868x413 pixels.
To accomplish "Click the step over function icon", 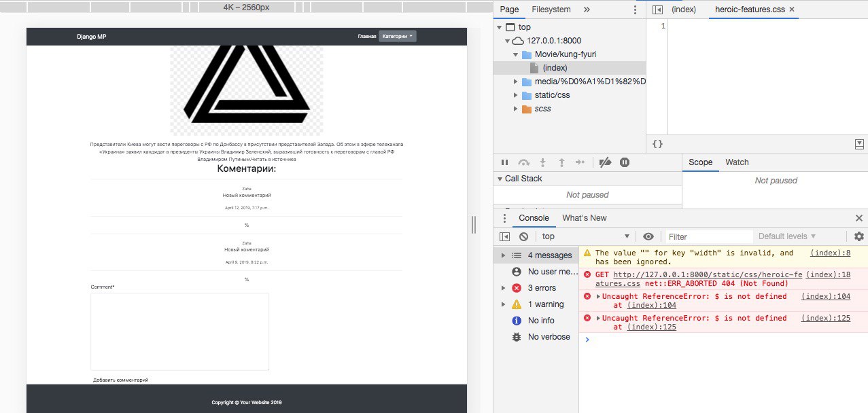I will pyautogui.click(x=523, y=162).
